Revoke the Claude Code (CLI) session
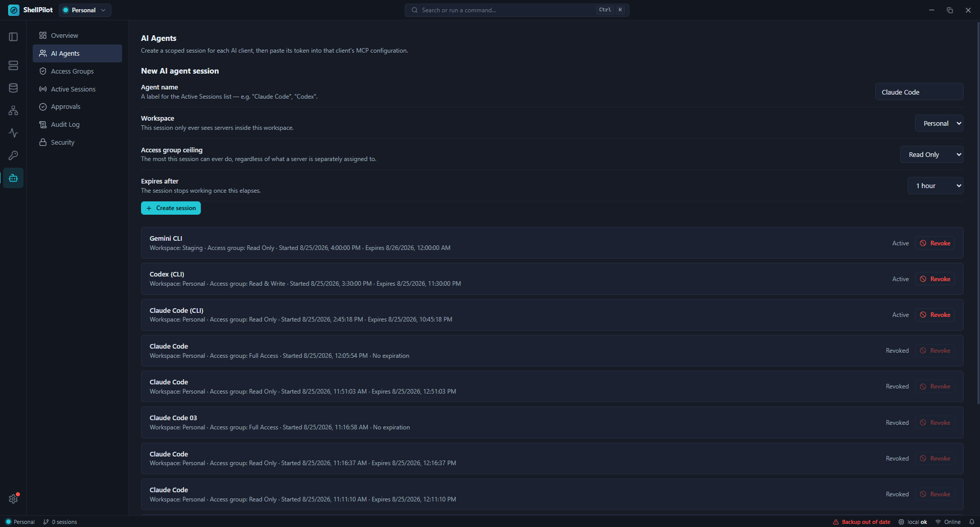Image resolution: width=980 pixels, height=527 pixels. pyautogui.click(x=935, y=315)
